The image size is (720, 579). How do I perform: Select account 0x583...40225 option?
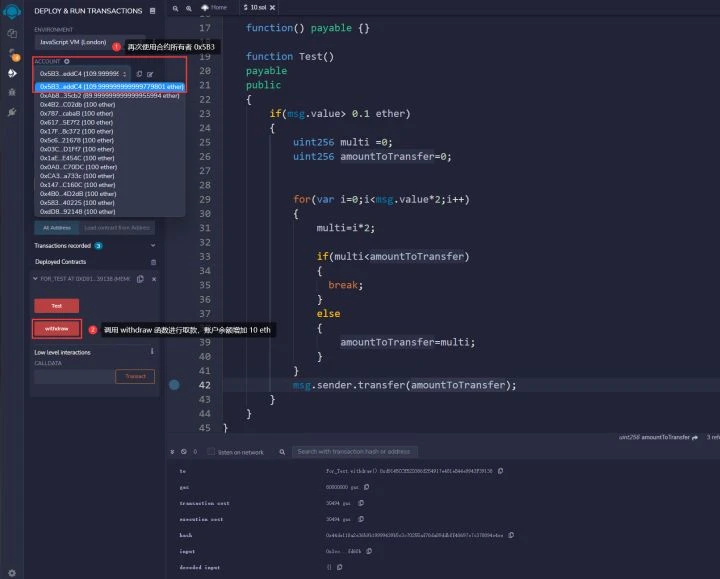(x=110, y=203)
